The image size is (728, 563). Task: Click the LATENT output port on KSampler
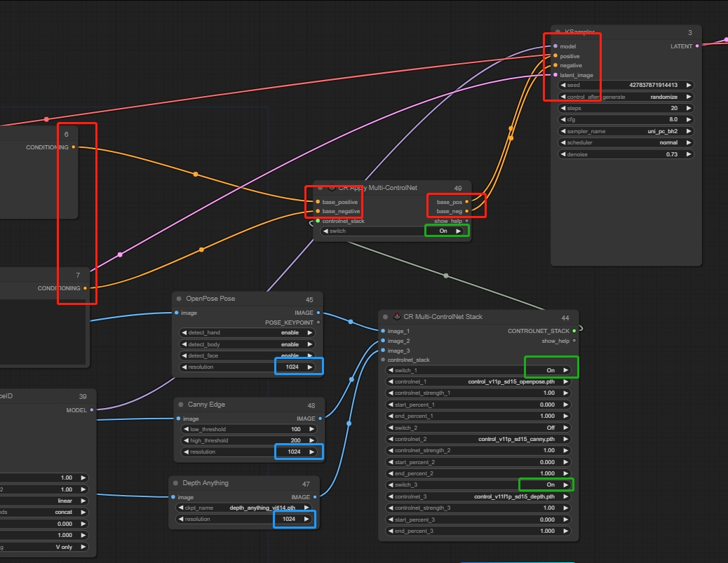(697, 46)
